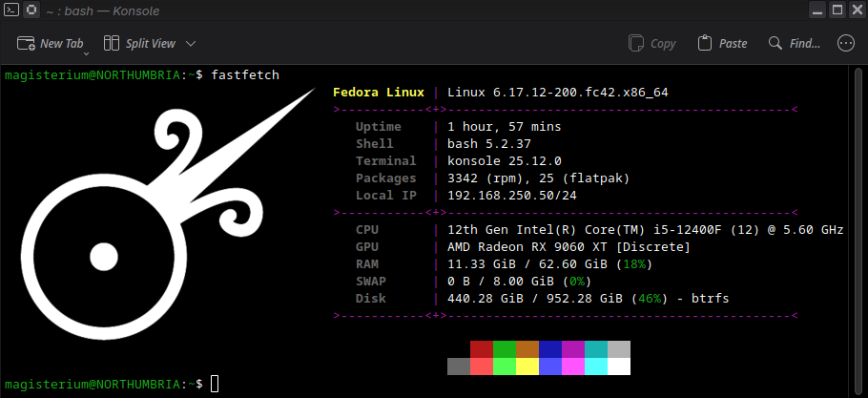This screenshot has height=398, width=868.
Task: Click the bright yellow color block
Action: tap(527, 367)
